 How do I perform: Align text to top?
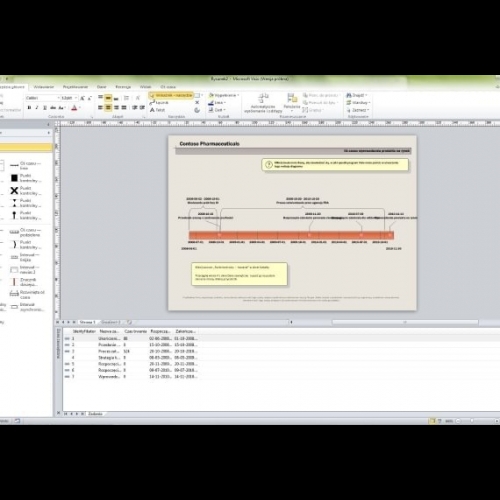[100, 98]
